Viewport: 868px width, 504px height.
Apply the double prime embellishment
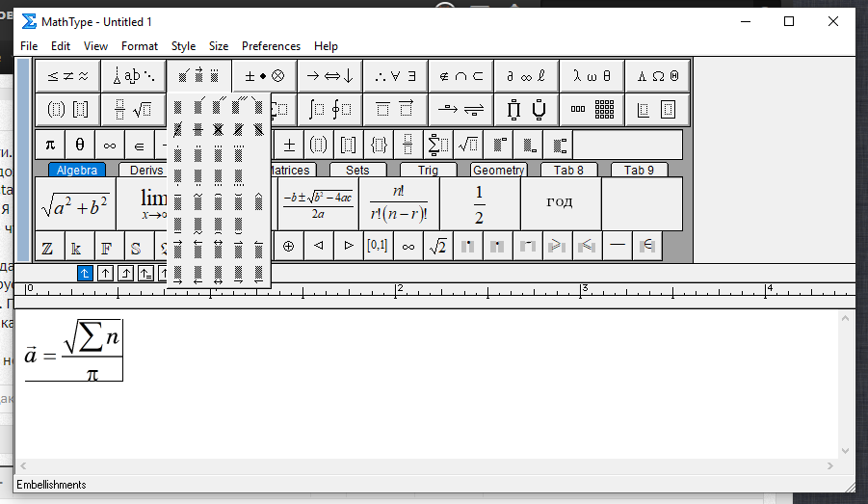click(x=218, y=105)
